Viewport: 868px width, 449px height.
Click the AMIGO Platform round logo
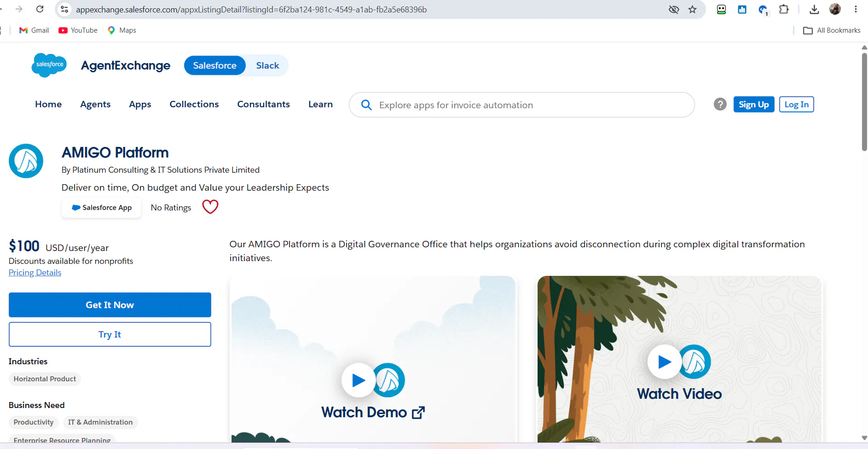pos(26,161)
